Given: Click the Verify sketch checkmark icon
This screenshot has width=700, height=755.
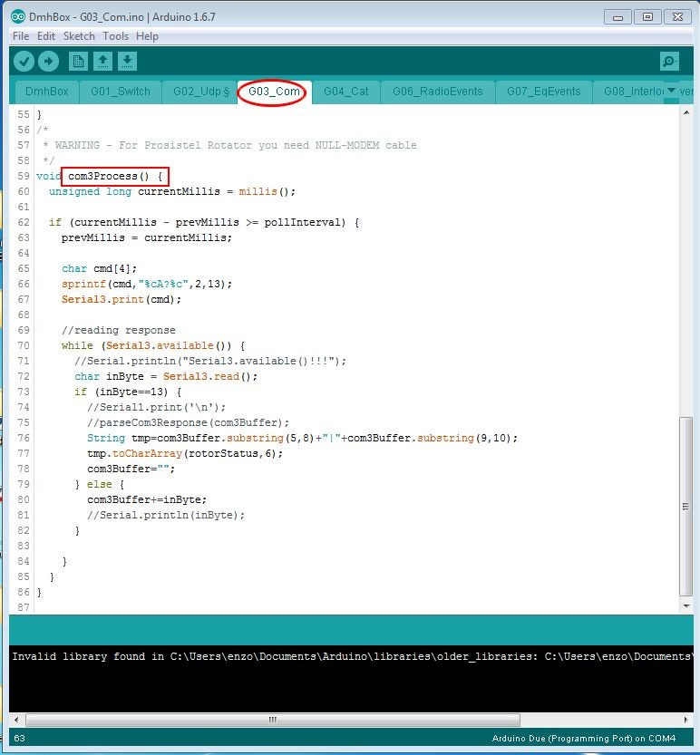Looking at the screenshot, I should pos(24,61).
